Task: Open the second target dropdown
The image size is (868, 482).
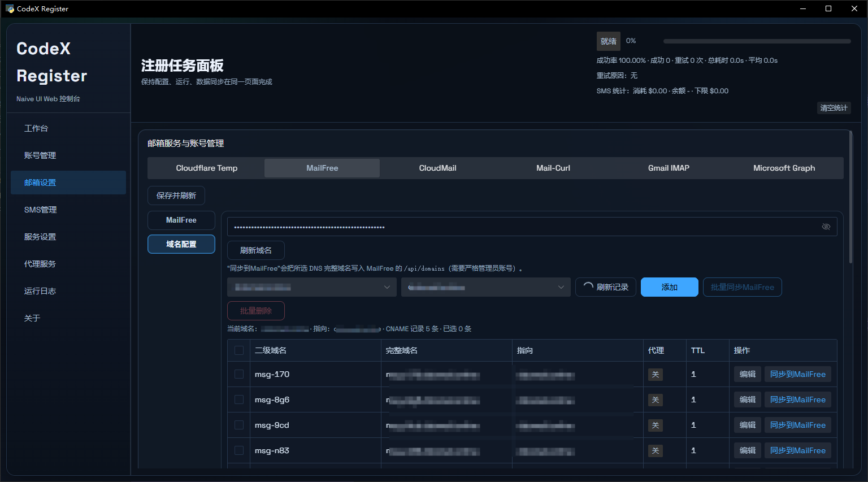Action: (486, 287)
